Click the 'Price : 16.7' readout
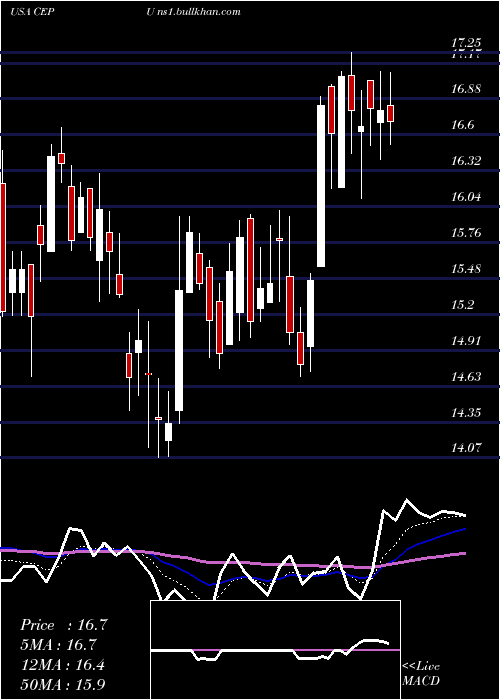The height and width of the screenshot is (700, 500). (x=64, y=625)
